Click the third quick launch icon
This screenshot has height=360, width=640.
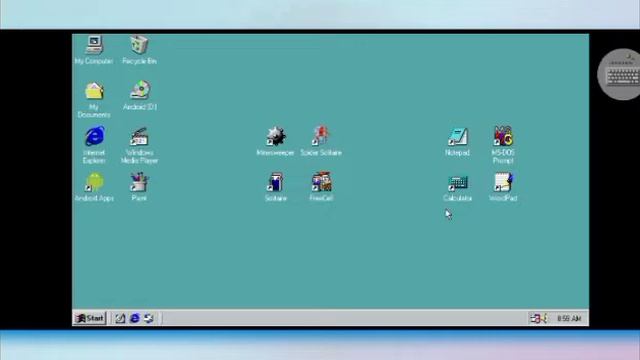pyautogui.click(x=149, y=318)
